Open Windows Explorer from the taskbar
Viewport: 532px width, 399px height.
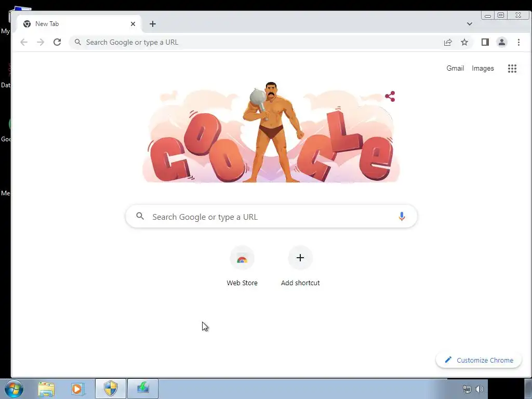(x=46, y=389)
